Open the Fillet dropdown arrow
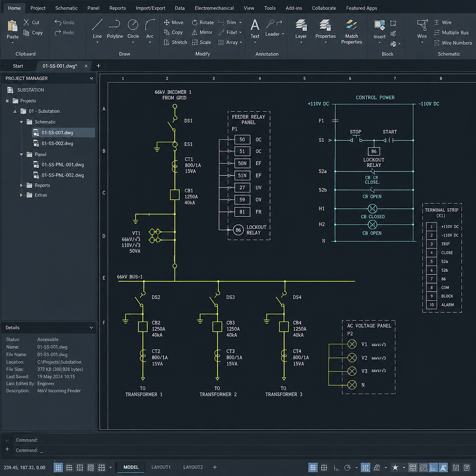This screenshot has width=476, height=476. coord(240,33)
